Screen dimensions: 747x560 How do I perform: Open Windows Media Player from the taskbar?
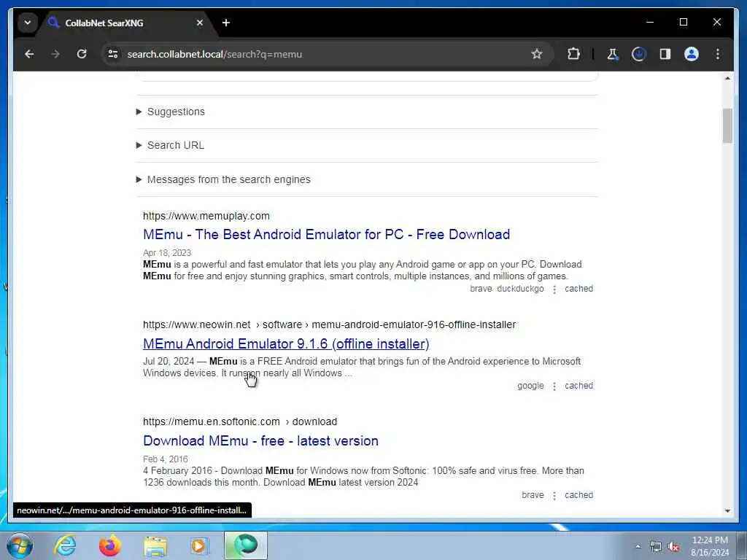(x=199, y=545)
